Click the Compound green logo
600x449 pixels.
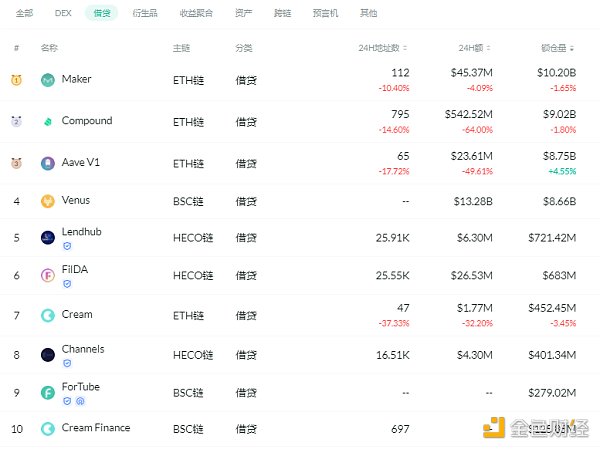tap(47, 122)
